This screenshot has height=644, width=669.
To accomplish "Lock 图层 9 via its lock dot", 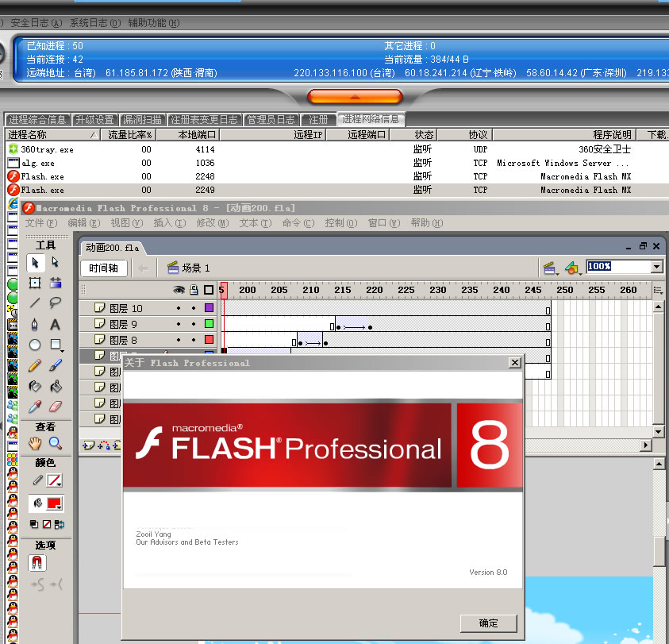I will pos(194,324).
